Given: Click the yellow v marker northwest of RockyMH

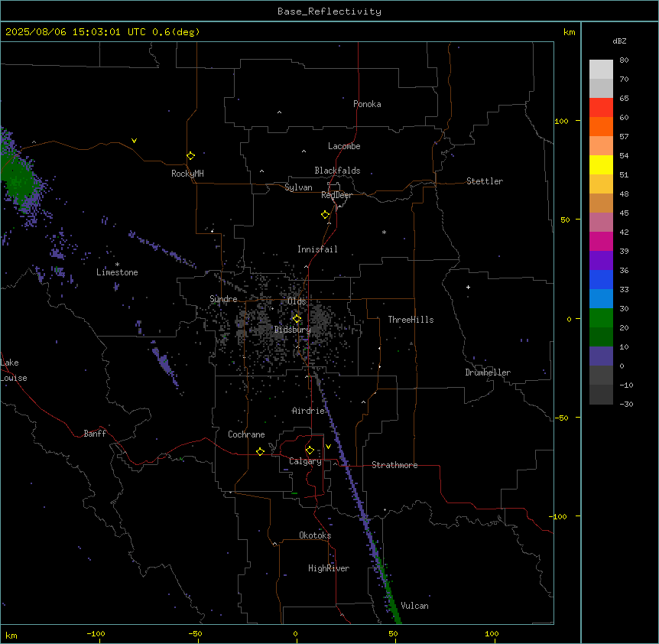Looking at the screenshot, I should click(x=134, y=141).
